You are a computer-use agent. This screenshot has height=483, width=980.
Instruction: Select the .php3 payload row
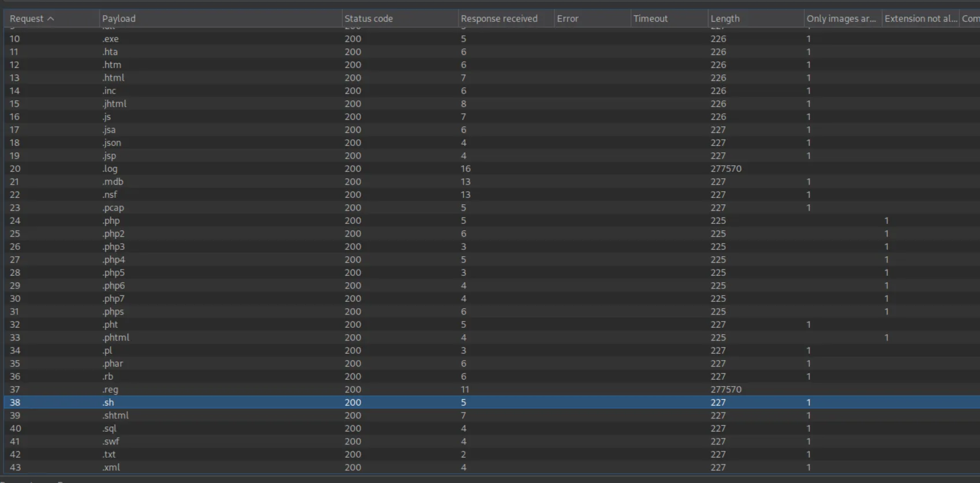tap(492, 246)
